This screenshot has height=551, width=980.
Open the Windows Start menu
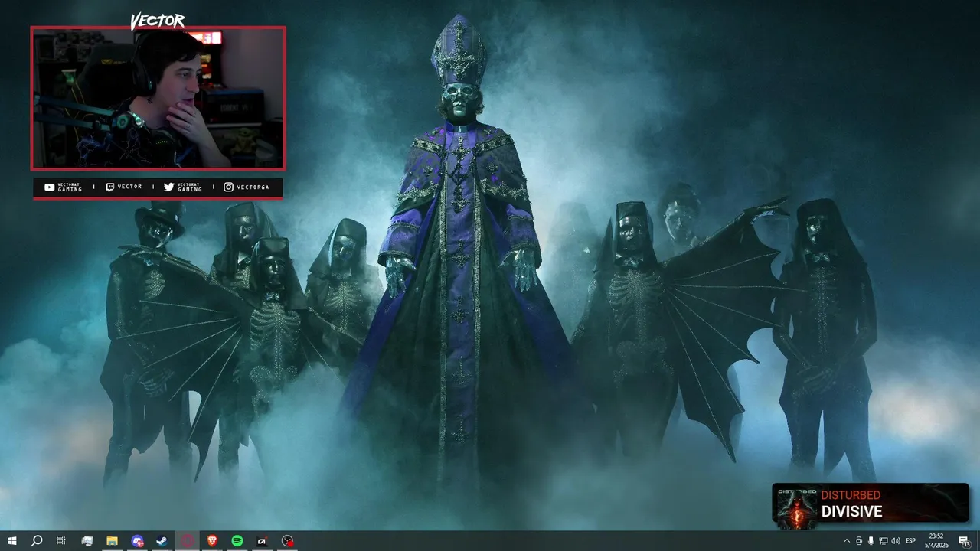(12, 541)
